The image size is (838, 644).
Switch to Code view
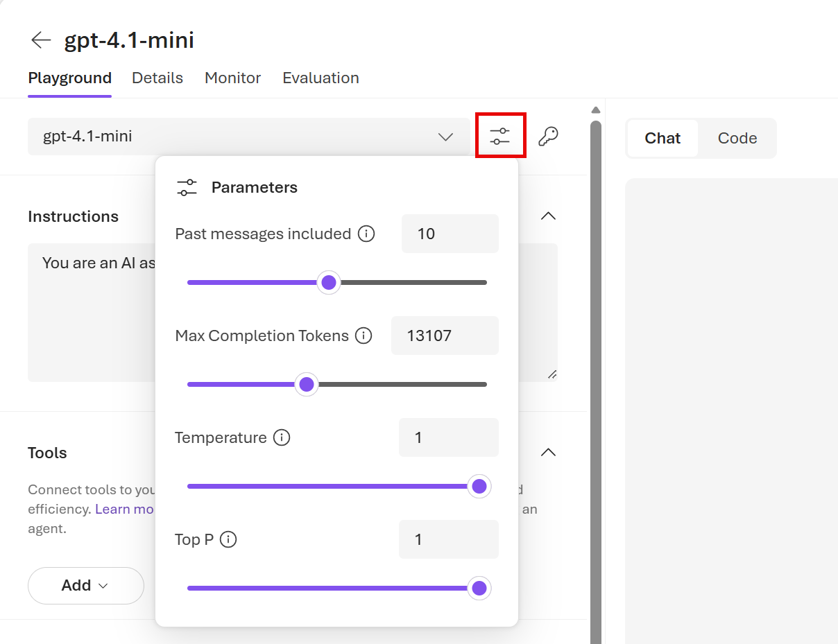[x=737, y=138]
